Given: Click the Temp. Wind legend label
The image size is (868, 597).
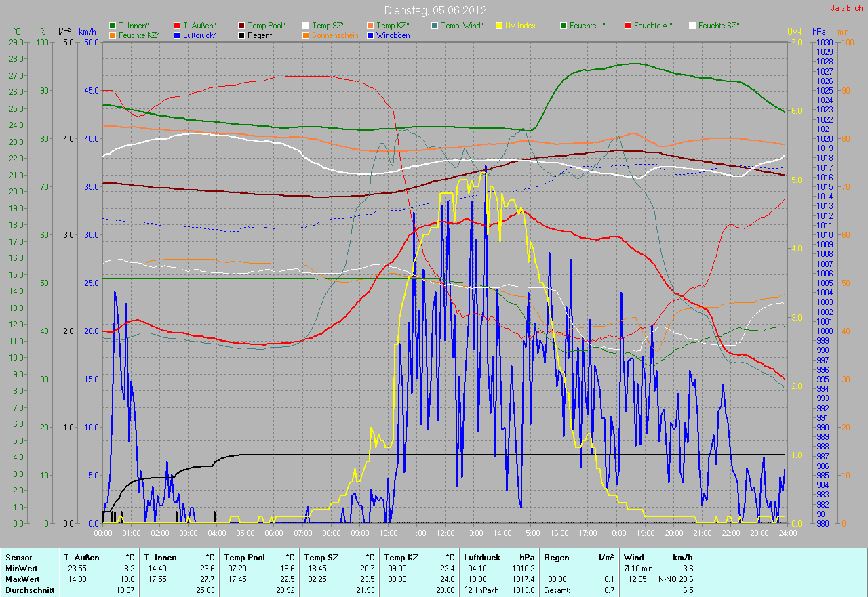Looking at the screenshot, I should click(462, 26).
